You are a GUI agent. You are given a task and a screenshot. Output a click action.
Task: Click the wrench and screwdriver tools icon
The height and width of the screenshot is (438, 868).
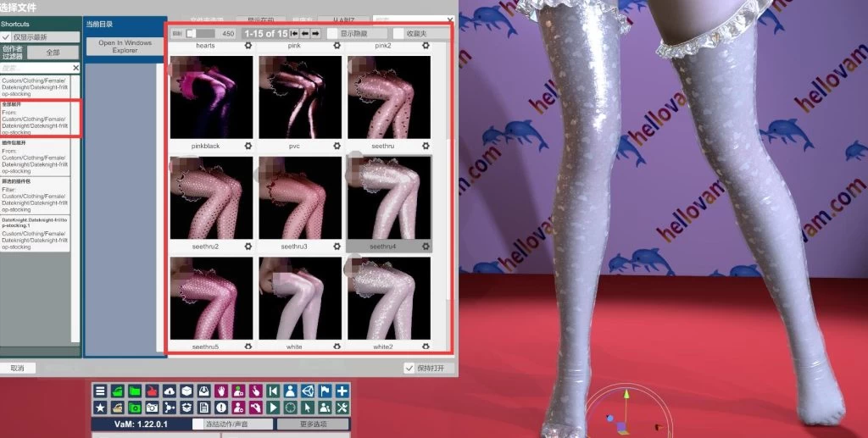click(x=342, y=408)
